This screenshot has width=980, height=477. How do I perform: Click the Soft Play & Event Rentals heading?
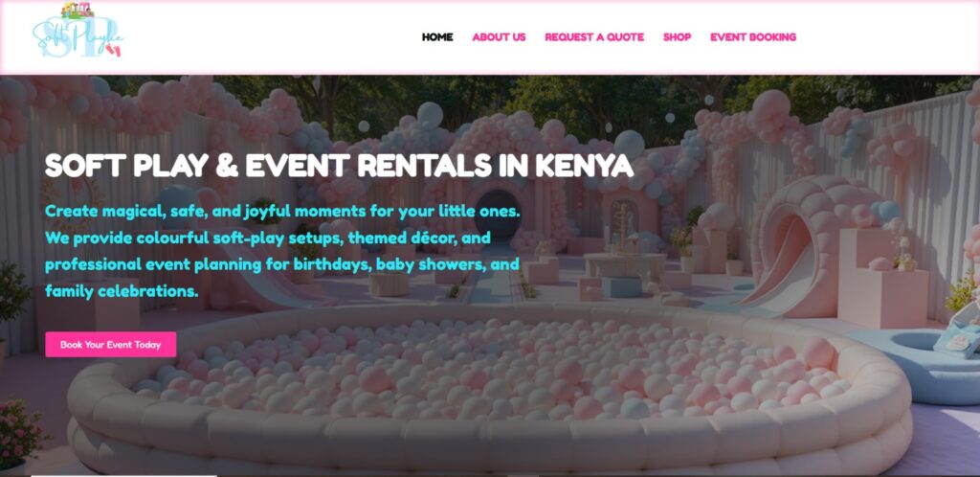(340, 166)
